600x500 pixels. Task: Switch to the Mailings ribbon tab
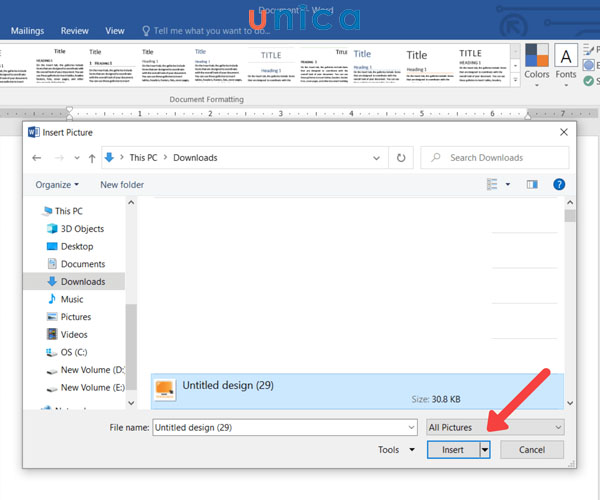[27, 31]
